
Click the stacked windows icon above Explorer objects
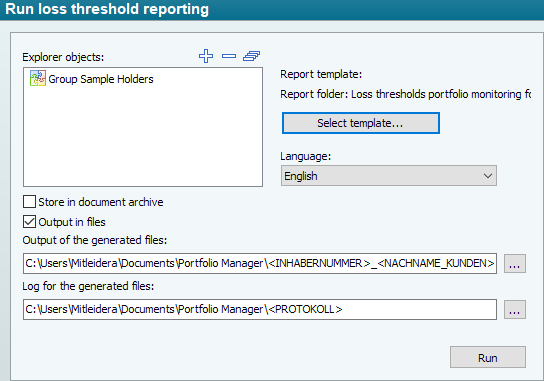[x=252, y=56]
